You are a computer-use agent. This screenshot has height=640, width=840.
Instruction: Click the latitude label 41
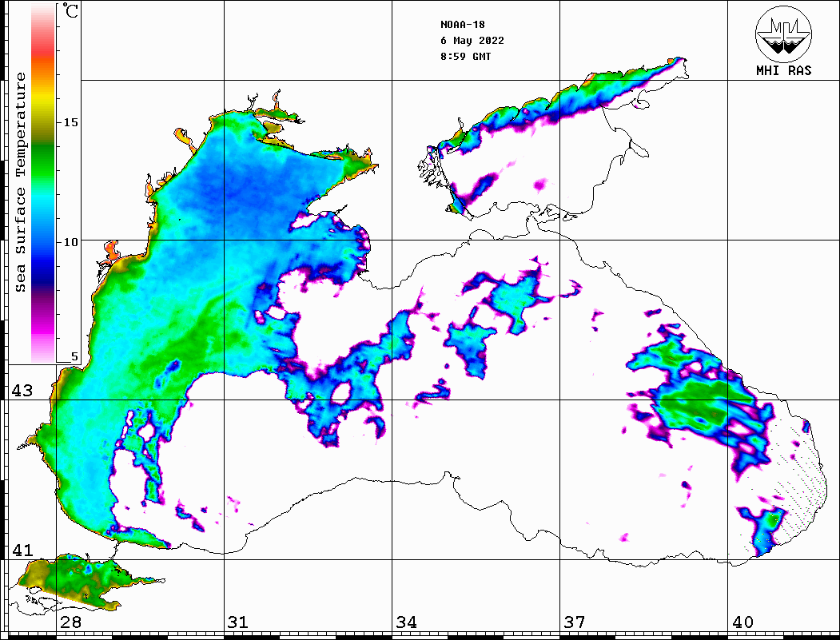[x=22, y=551]
